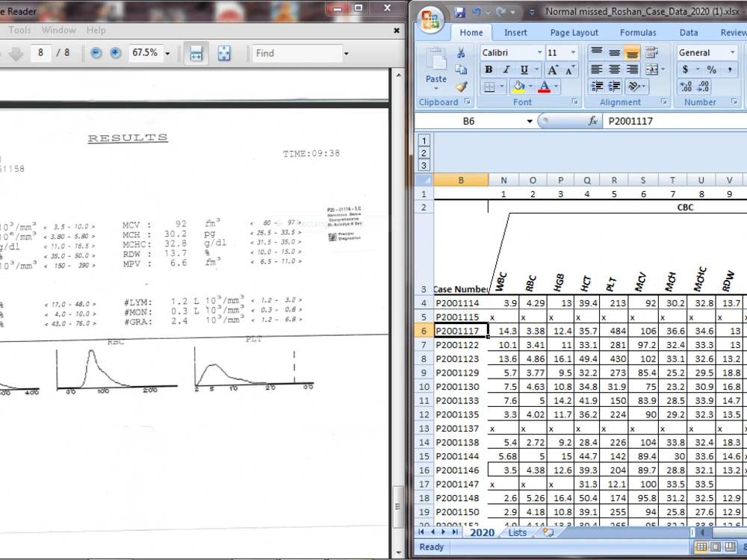Select the Format Painter brush icon

pyautogui.click(x=461, y=86)
